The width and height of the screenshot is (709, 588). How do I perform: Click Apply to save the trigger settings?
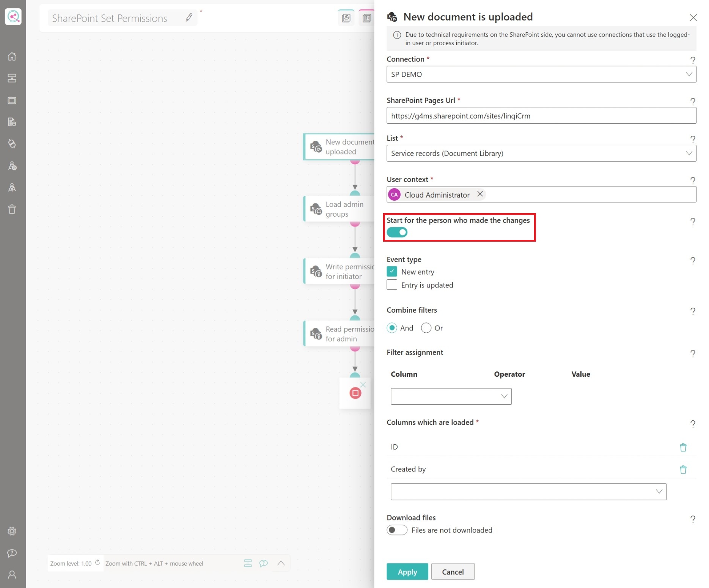[407, 572]
